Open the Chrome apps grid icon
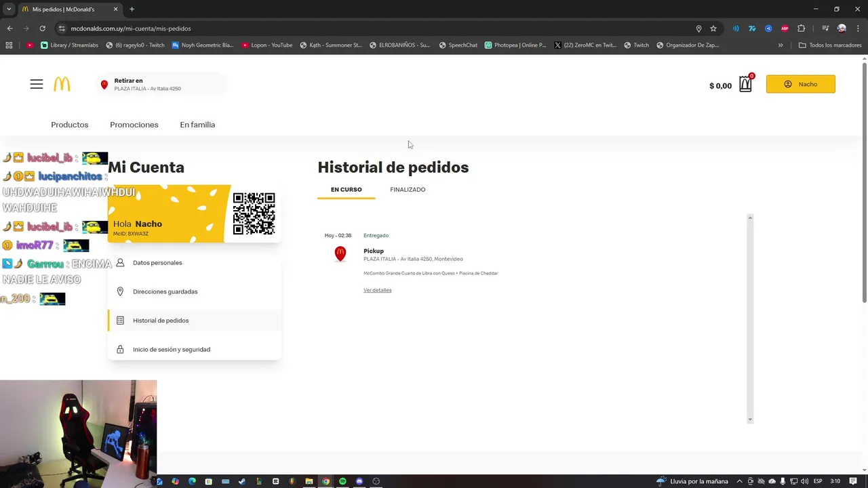The height and width of the screenshot is (488, 868). pyautogui.click(x=9, y=45)
